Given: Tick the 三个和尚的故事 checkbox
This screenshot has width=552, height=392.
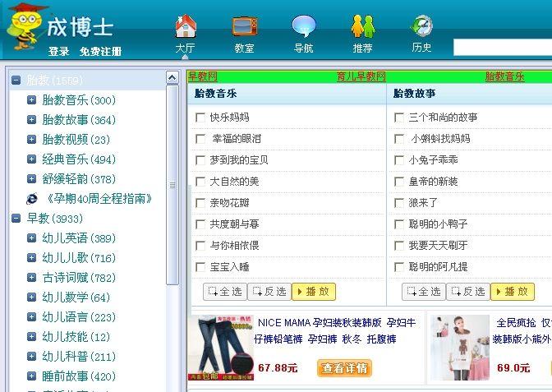Looking at the screenshot, I should 399,118.
